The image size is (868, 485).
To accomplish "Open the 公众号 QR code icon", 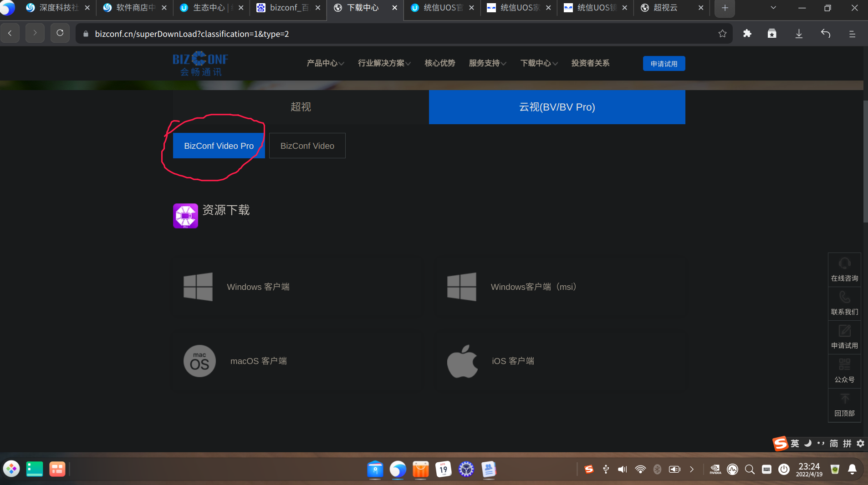I will point(843,369).
